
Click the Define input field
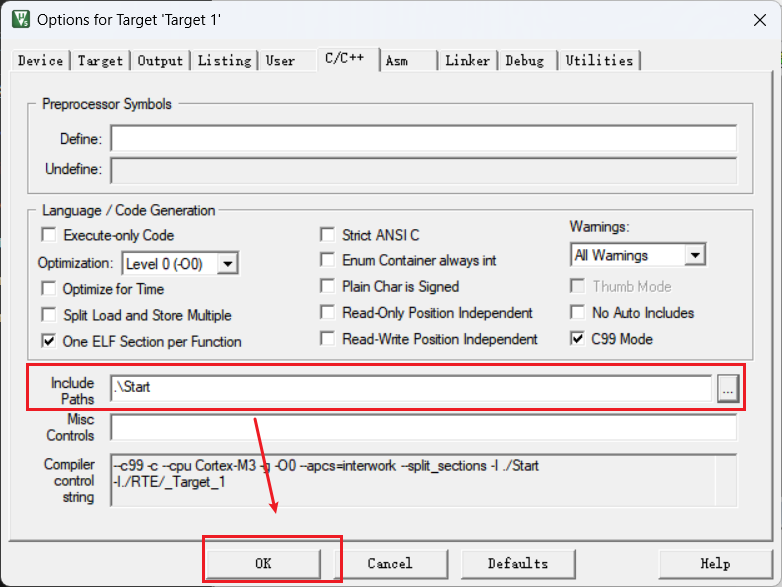click(x=423, y=138)
